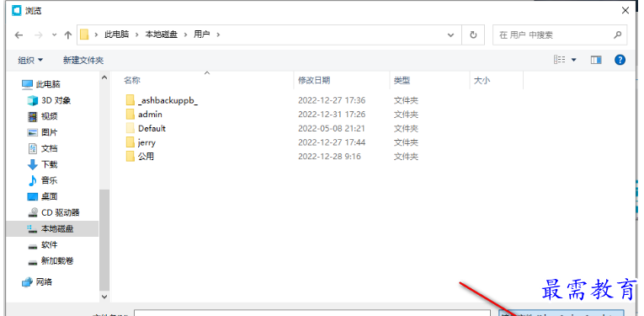This screenshot has width=644, height=316.
Task: Click the forward navigation arrow
Action: click(x=39, y=35)
